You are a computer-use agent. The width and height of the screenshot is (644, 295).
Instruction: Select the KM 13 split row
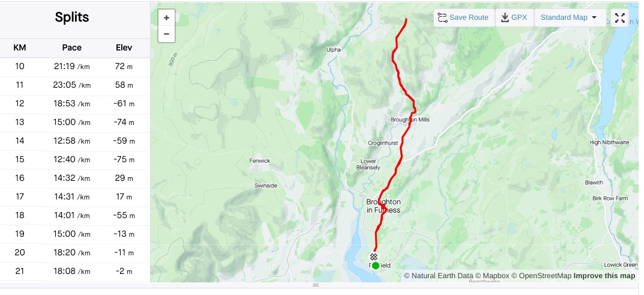point(75,123)
